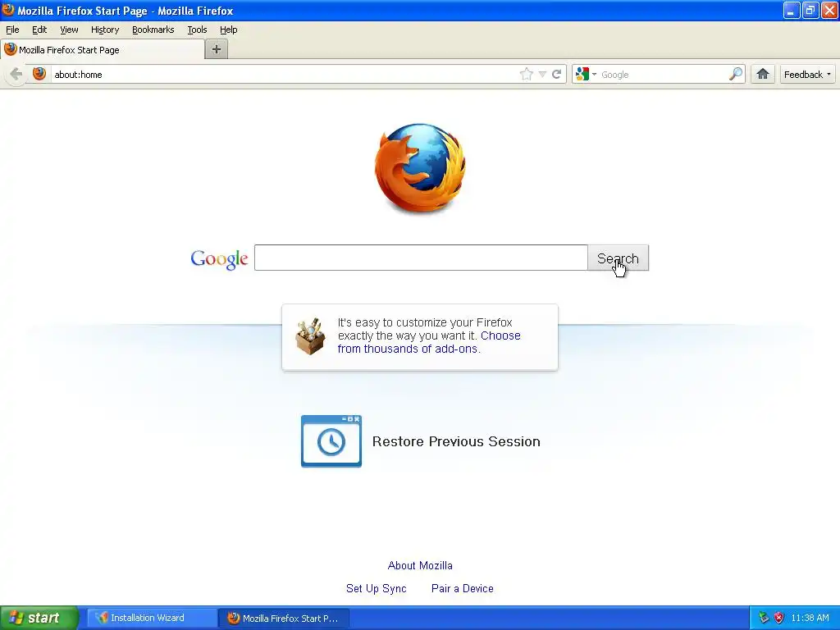840x630 pixels.
Task: Click Restore Previous Session text
Action: click(x=456, y=441)
